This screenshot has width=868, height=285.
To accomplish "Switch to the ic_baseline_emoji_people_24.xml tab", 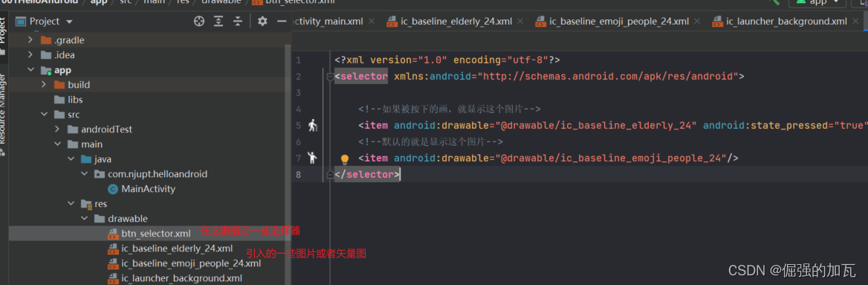I will coord(619,22).
